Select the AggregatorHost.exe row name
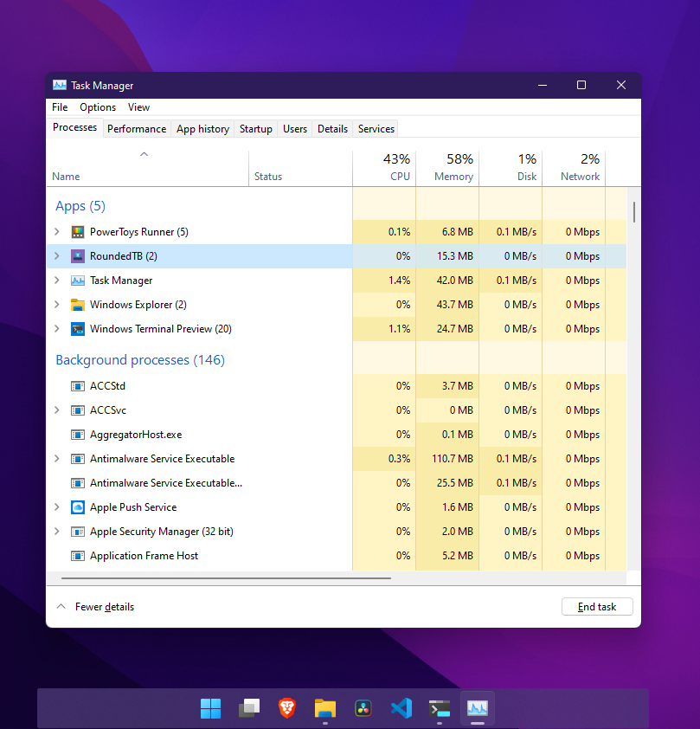 136,435
